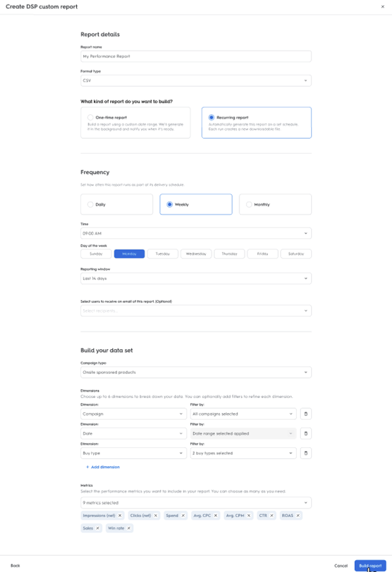Open the Format type dropdown
Screen dimensions: 392x572
pyautogui.click(x=196, y=81)
